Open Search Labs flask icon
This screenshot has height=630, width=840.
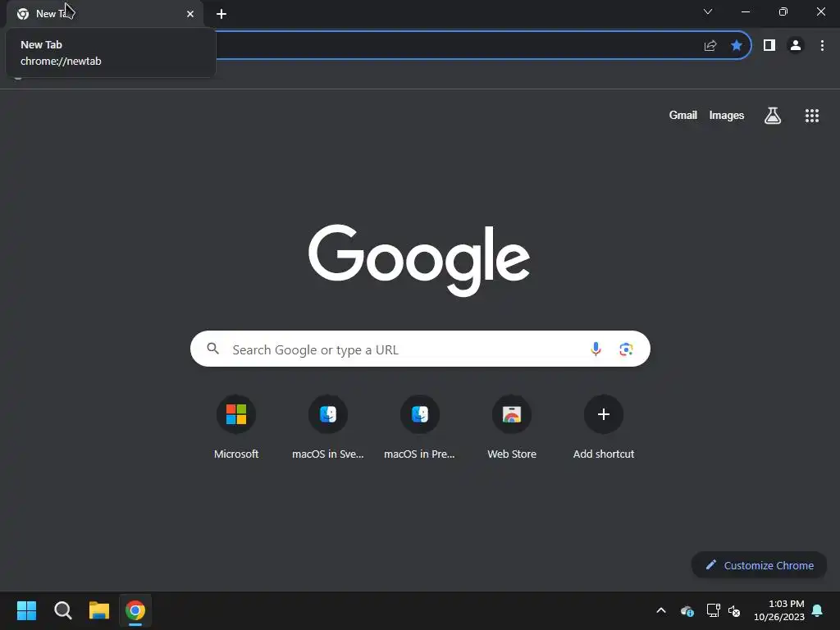pos(773,115)
